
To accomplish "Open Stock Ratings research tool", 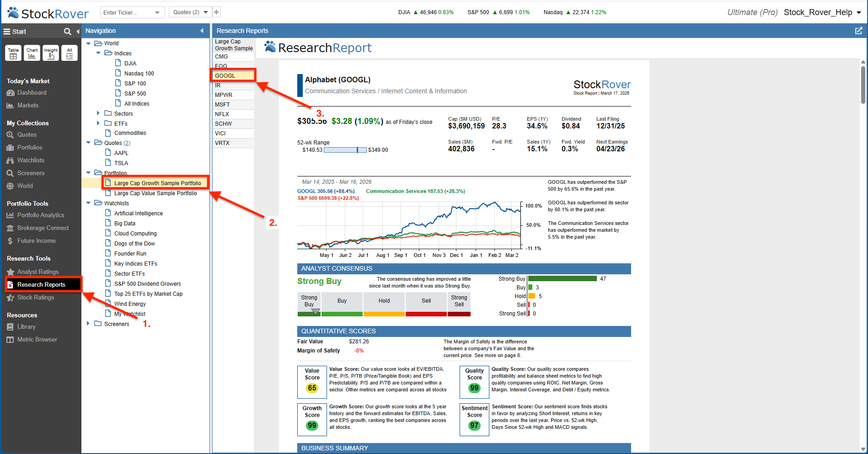I will 35,298.
